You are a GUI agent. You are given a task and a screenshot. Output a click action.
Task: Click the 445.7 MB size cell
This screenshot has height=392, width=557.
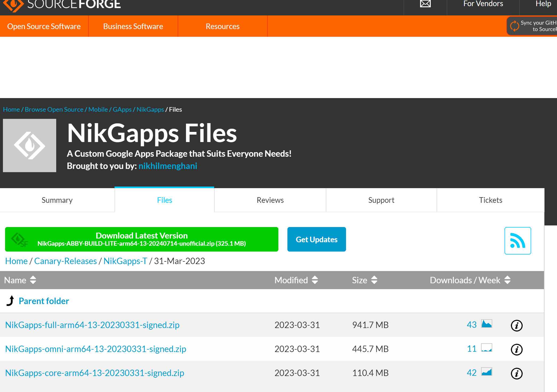(370, 349)
